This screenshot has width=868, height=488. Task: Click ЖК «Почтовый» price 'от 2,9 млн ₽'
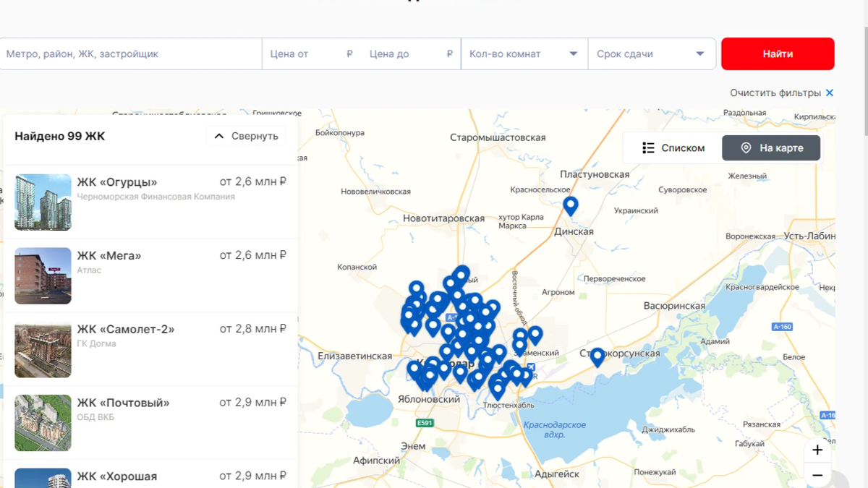[253, 403]
